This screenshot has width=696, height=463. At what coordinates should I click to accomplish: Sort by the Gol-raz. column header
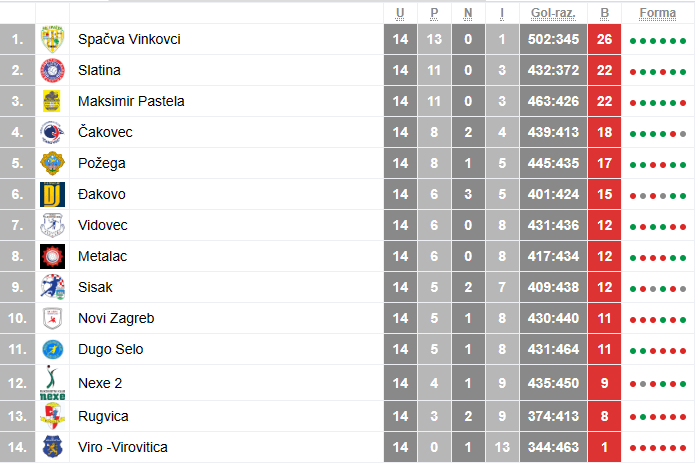[x=552, y=13]
